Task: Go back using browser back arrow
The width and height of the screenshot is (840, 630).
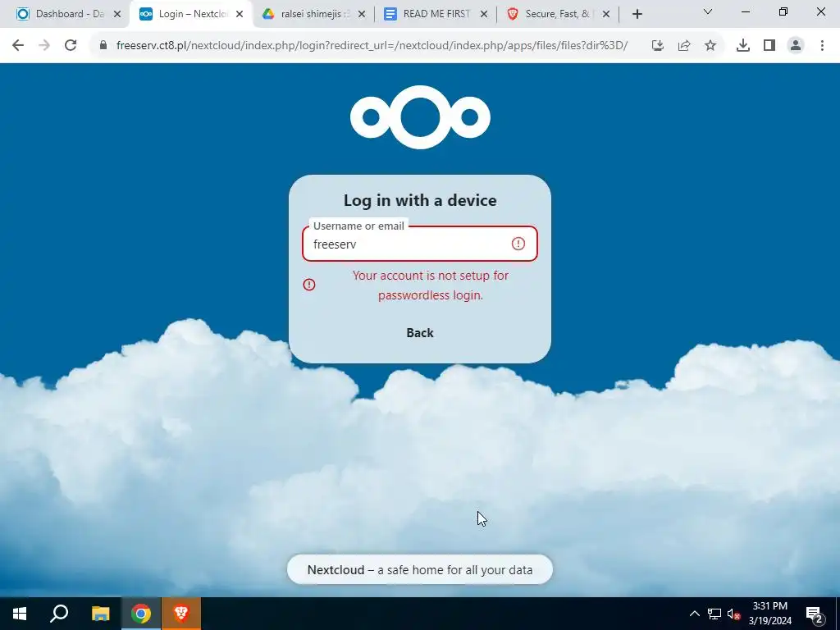Action: pyautogui.click(x=18, y=46)
